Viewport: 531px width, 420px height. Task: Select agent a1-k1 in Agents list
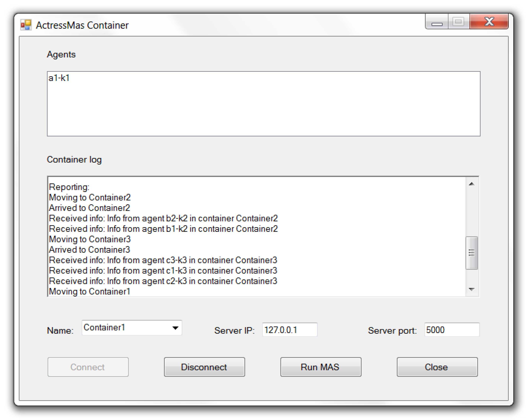(x=59, y=78)
